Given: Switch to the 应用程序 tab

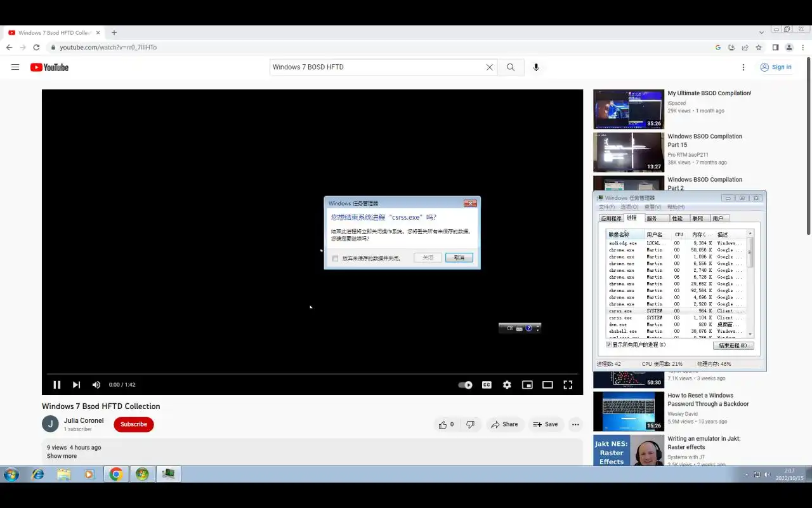Looking at the screenshot, I should click(612, 218).
